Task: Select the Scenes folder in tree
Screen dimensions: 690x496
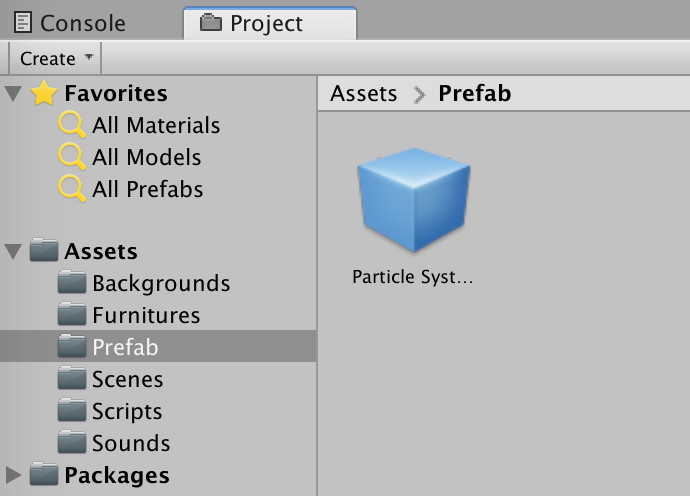Action: 158,379
